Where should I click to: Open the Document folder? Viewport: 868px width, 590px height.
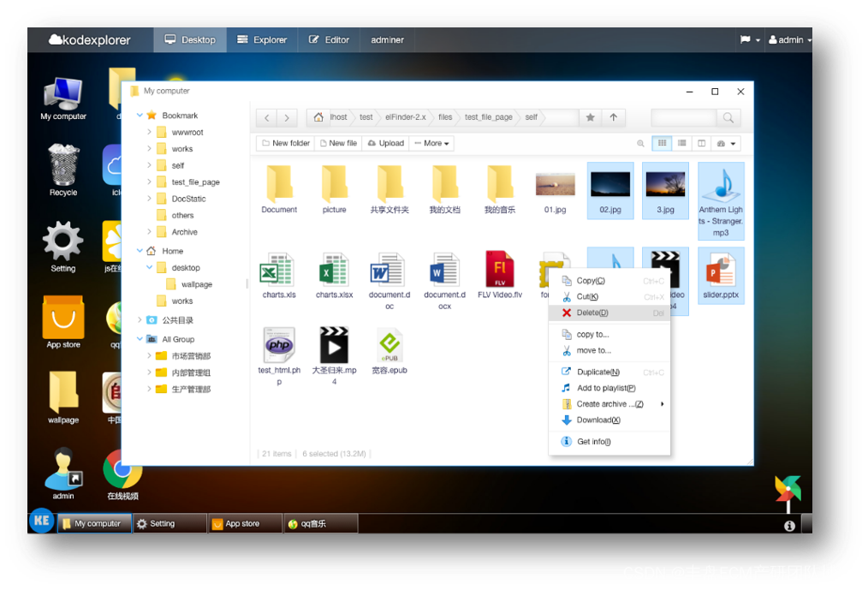coord(279,189)
